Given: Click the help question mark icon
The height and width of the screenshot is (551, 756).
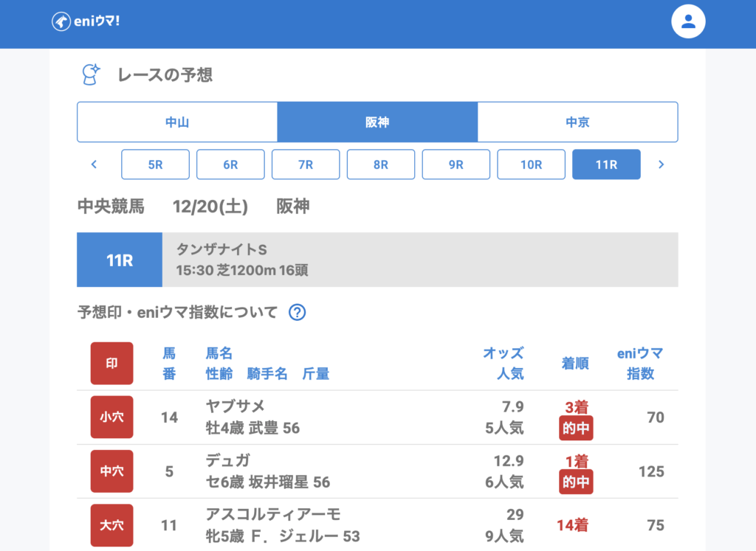Looking at the screenshot, I should [297, 313].
